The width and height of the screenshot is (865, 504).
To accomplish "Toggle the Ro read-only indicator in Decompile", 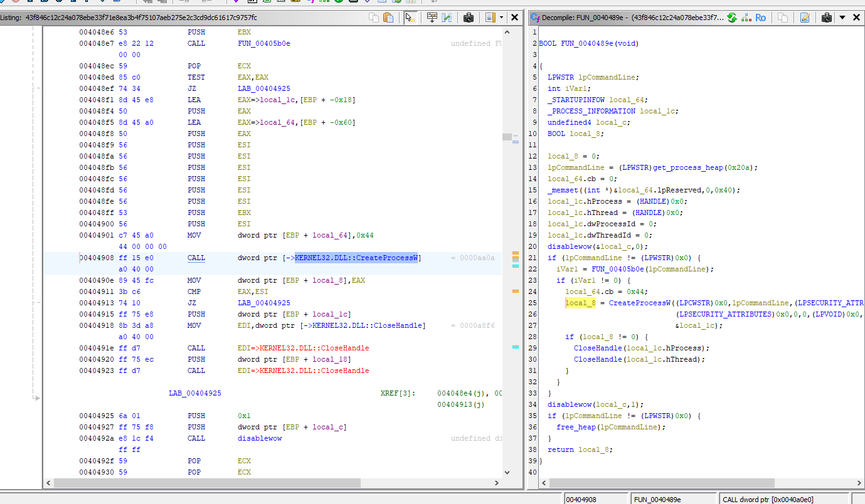I will pos(760,18).
